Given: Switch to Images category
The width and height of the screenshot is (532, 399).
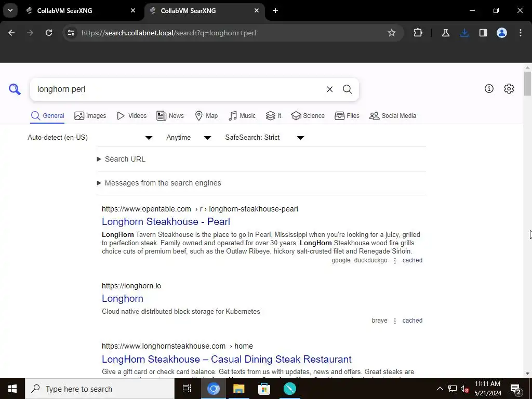Looking at the screenshot, I should tap(90, 116).
